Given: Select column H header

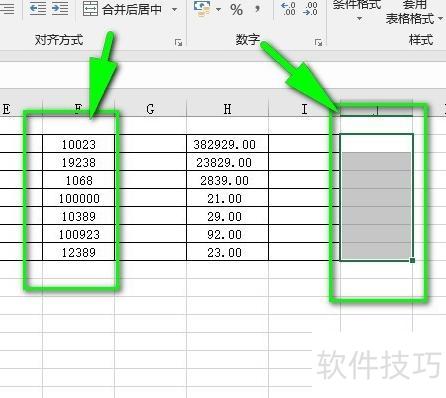Looking at the screenshot, I should pos(227,109).
